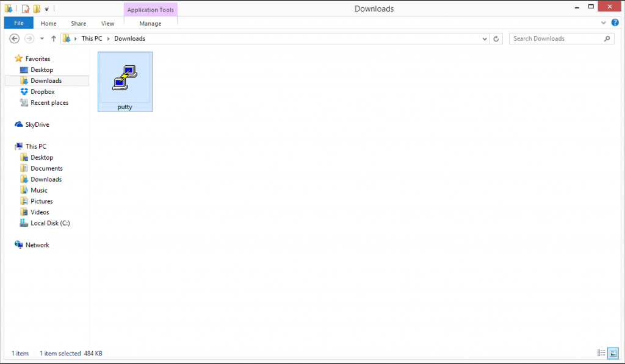Click the Explorer system icon in the title bar
The image size is (625, 364).
[9, 9]
